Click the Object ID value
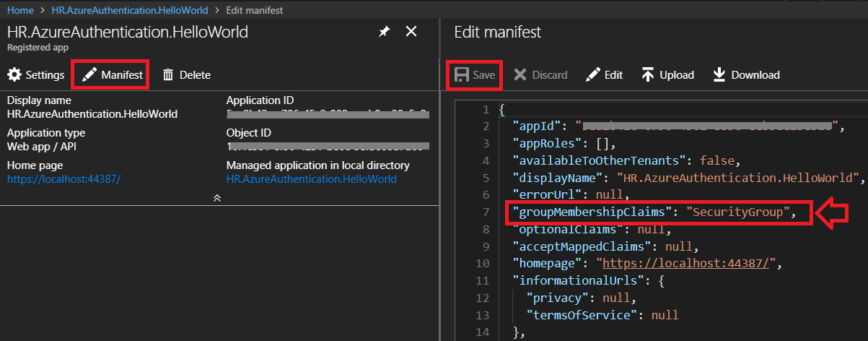The height and width of the screenshot is (341, 868). pyautogui.click(x=328, y=147)
